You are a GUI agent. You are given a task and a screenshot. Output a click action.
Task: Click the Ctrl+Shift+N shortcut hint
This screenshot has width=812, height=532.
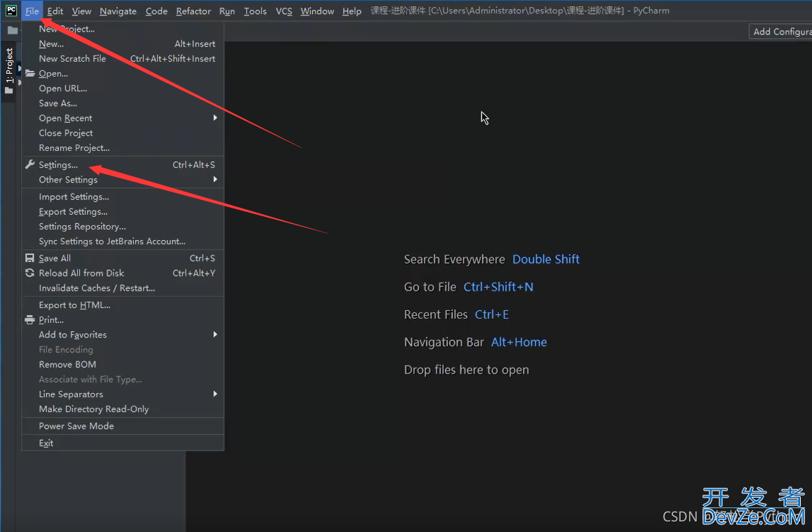498,287
